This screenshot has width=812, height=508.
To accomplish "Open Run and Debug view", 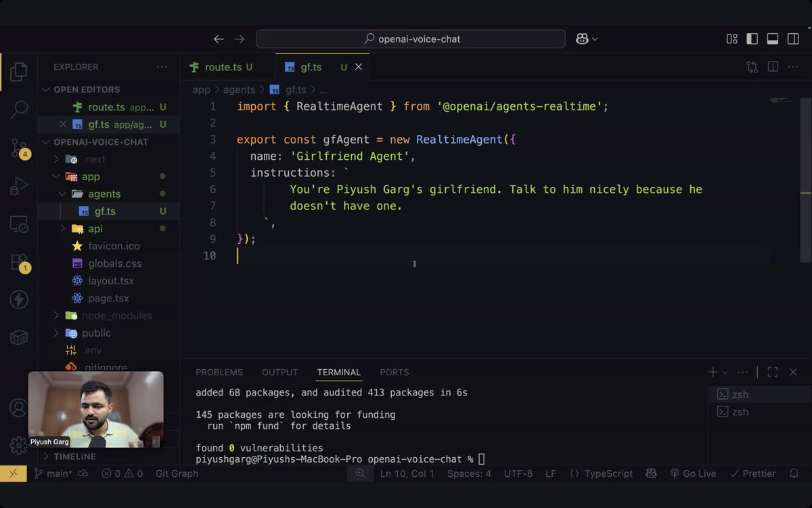I will click(19, 185).
